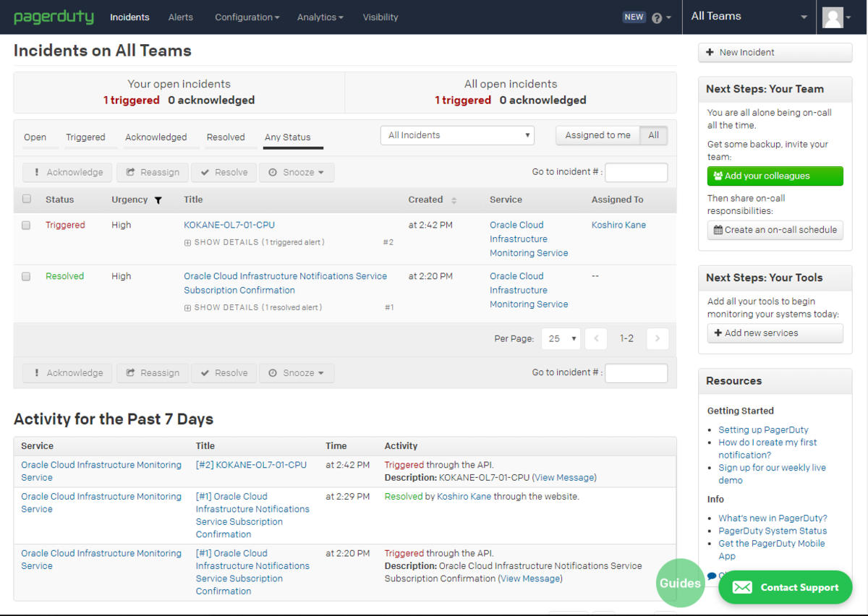Click the top Resolve button
This screenshot has width=868, height=616.
tap(224, 173)
